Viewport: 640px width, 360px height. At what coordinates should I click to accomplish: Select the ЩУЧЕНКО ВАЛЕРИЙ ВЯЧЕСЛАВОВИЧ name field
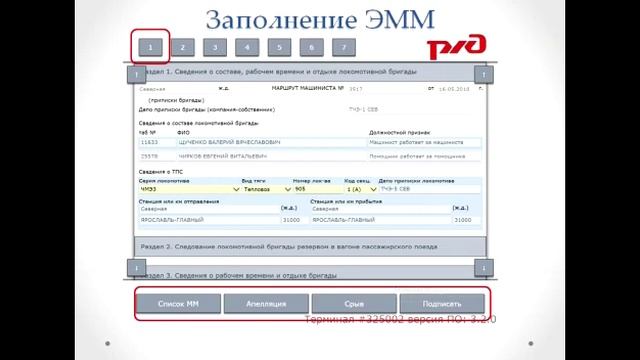pyautogui.click(x=271, y=142)
